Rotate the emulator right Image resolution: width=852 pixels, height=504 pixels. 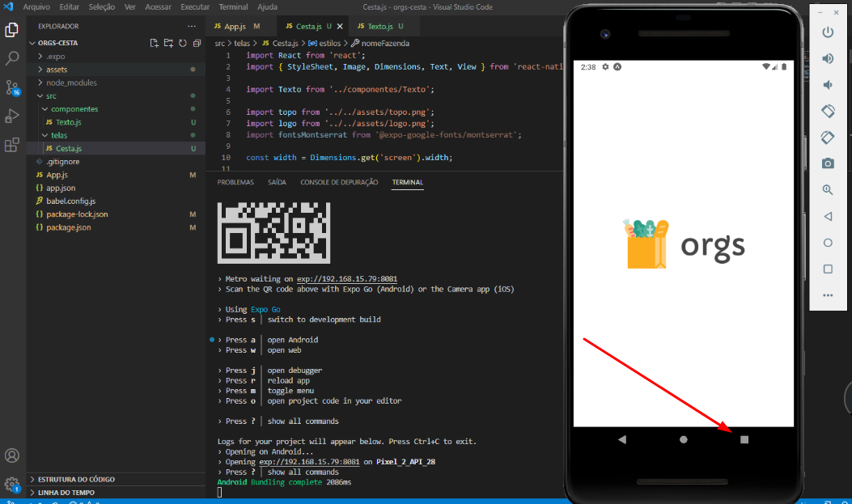(x=828, y=138)
